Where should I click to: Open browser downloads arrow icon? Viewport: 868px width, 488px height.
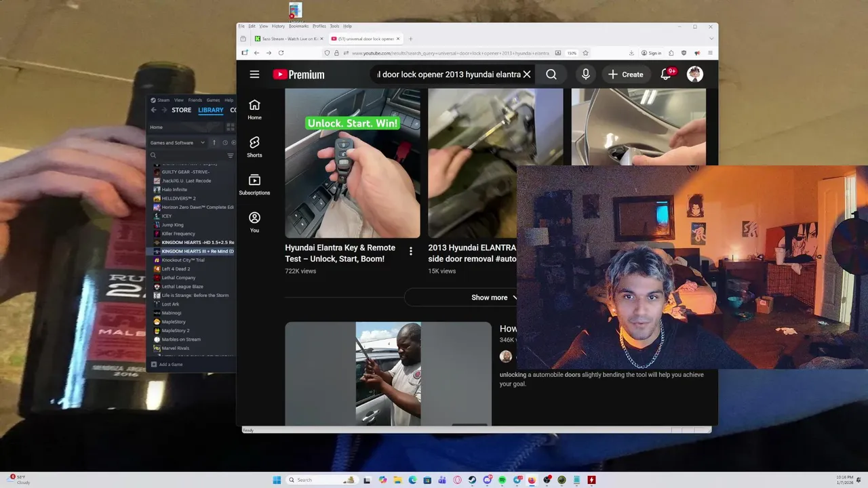(631, 53)
